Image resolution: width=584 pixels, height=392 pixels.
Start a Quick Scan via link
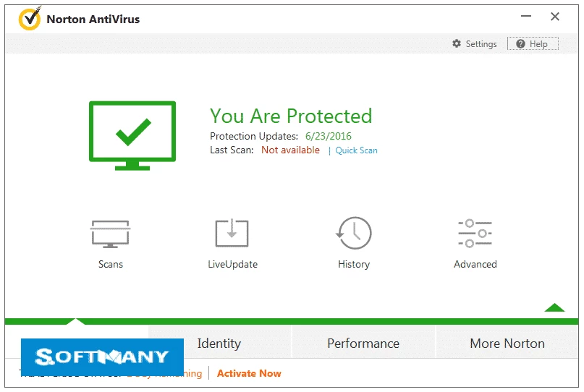tap(356, 150)
